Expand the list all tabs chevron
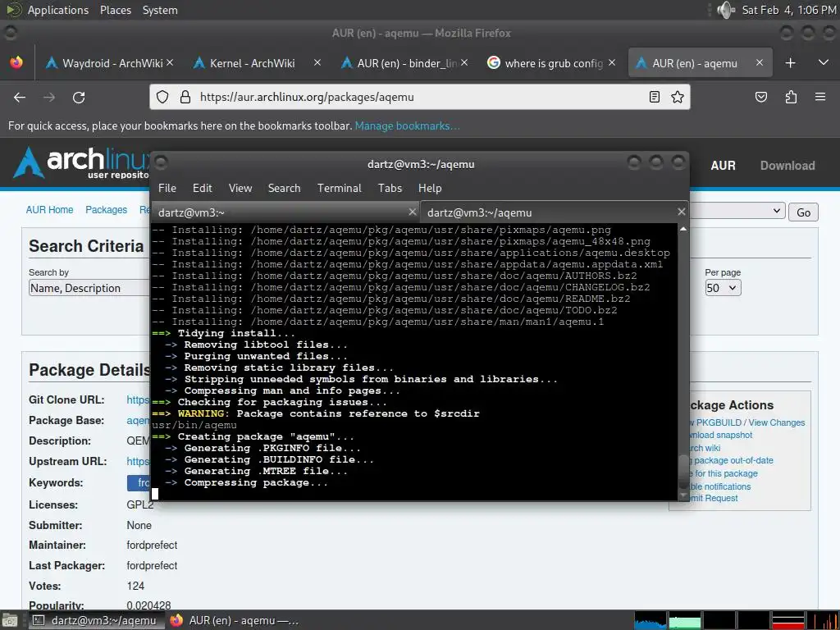Screen dimensions: 840x630 pyautogui.click(x=824, y=62)
